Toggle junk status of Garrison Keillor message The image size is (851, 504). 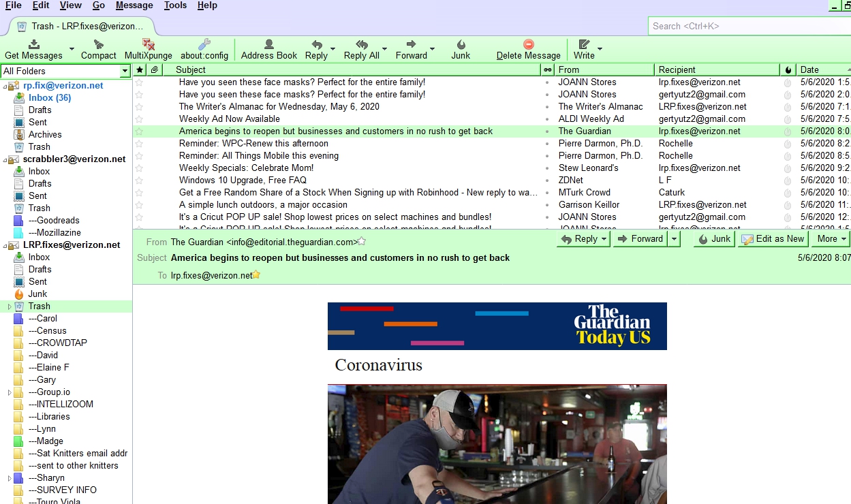click(x=788, y=204)
